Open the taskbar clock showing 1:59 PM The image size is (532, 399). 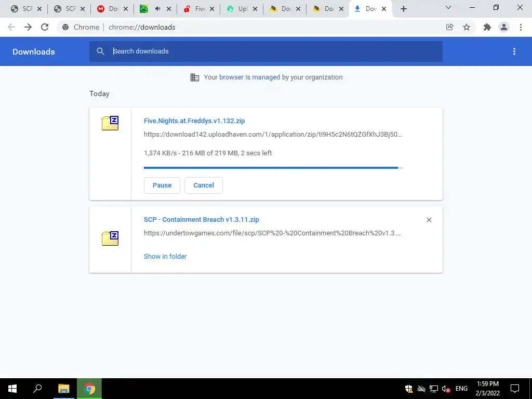487,389
